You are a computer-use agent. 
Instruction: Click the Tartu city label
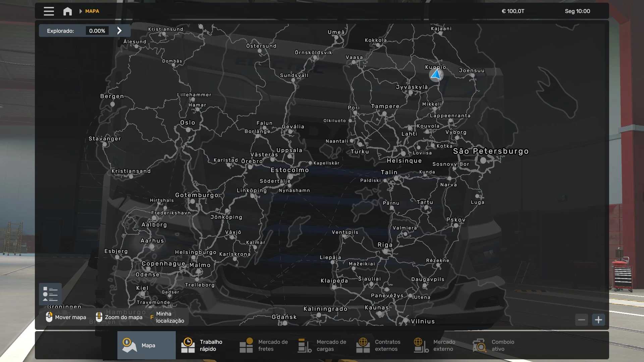click(x=425, y=202)
